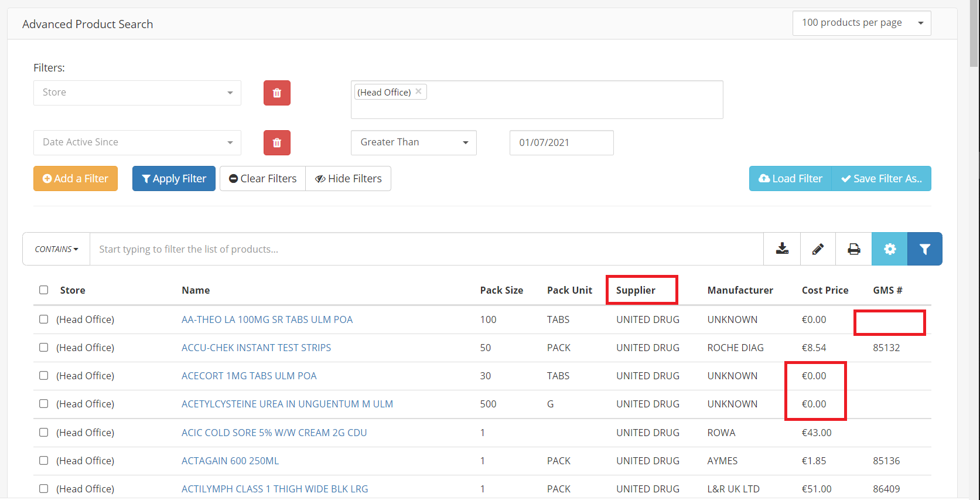
Task: Click Hide Filters
Action: [x=349, y=179]
